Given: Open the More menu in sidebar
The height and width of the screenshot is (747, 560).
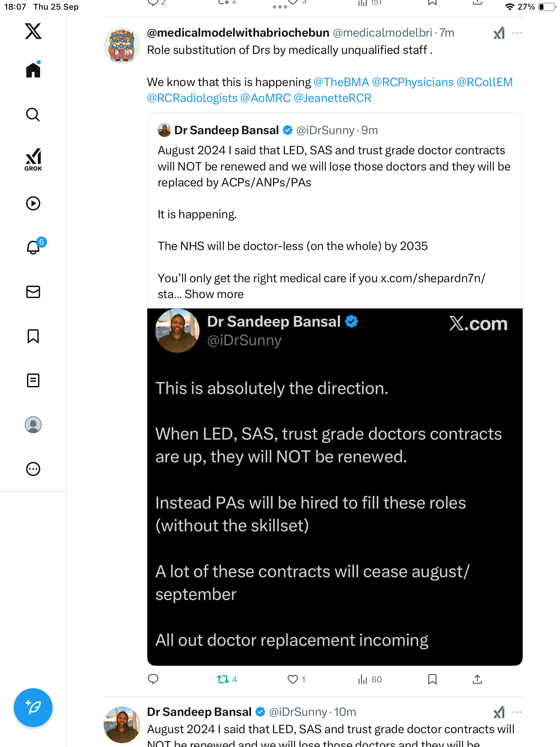Looking at the screenshot, I should point(33,469).
